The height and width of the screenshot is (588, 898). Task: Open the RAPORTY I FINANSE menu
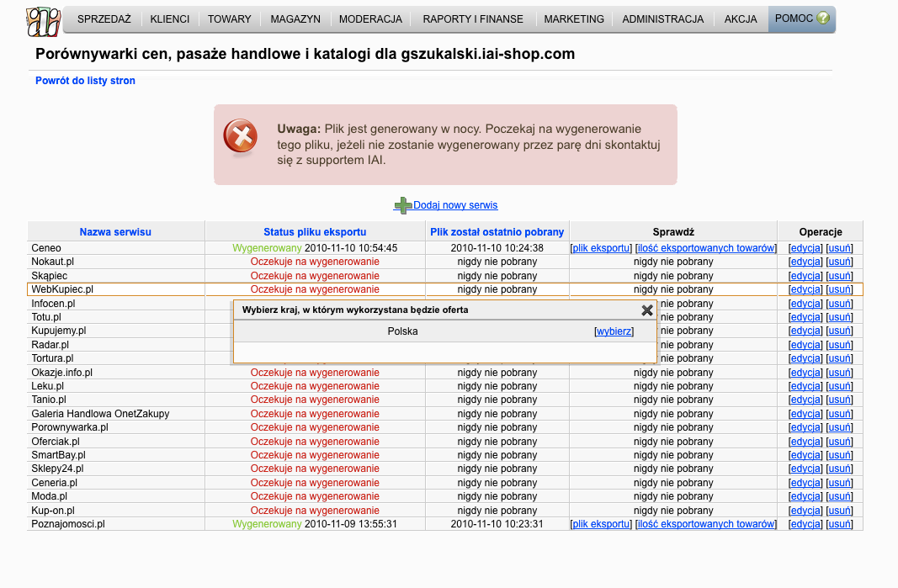473,19
